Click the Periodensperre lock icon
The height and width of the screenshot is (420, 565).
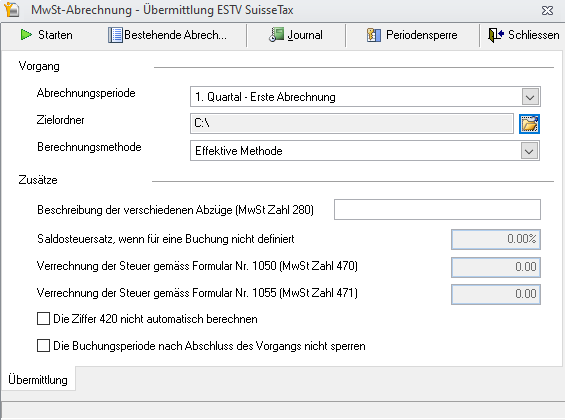374,35
